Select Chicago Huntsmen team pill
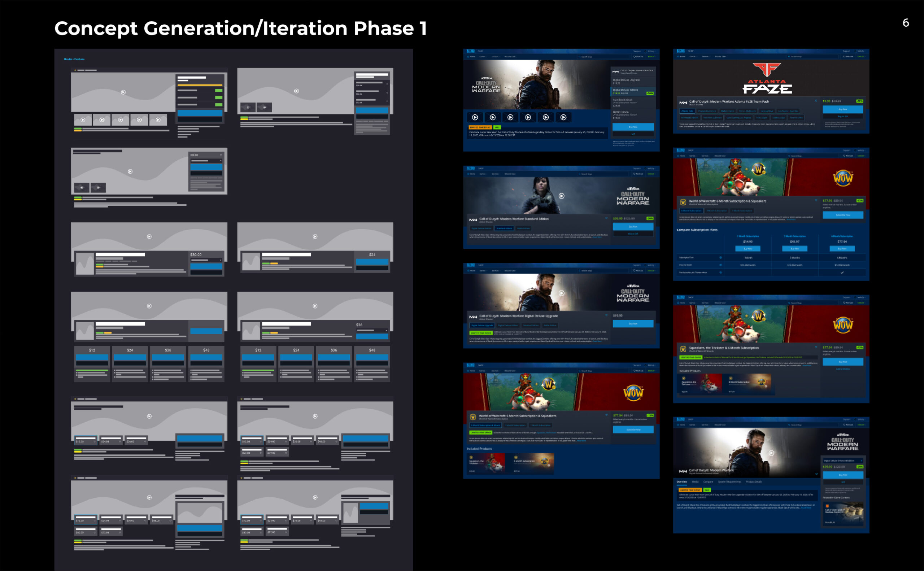Image resolution: width=924 pixels, height=571 pixels. (x=707, y=111)
